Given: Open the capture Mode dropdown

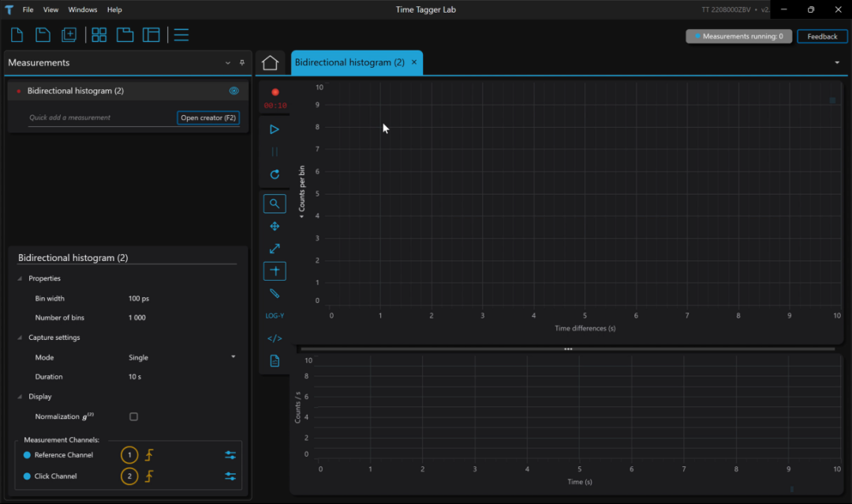Looking at the screenshot, I should point(233,357).
